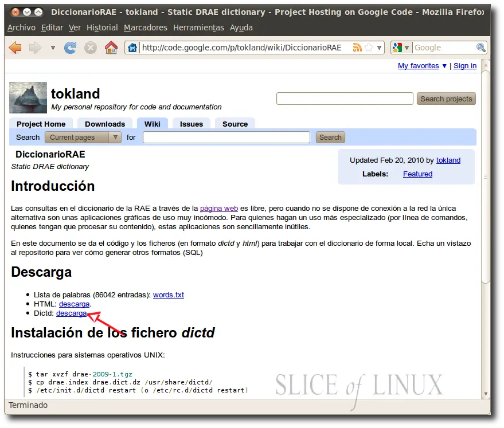Screen dimensions: 504x428
Task: Click the Introducción heading
Action: (x=53, y=186)
